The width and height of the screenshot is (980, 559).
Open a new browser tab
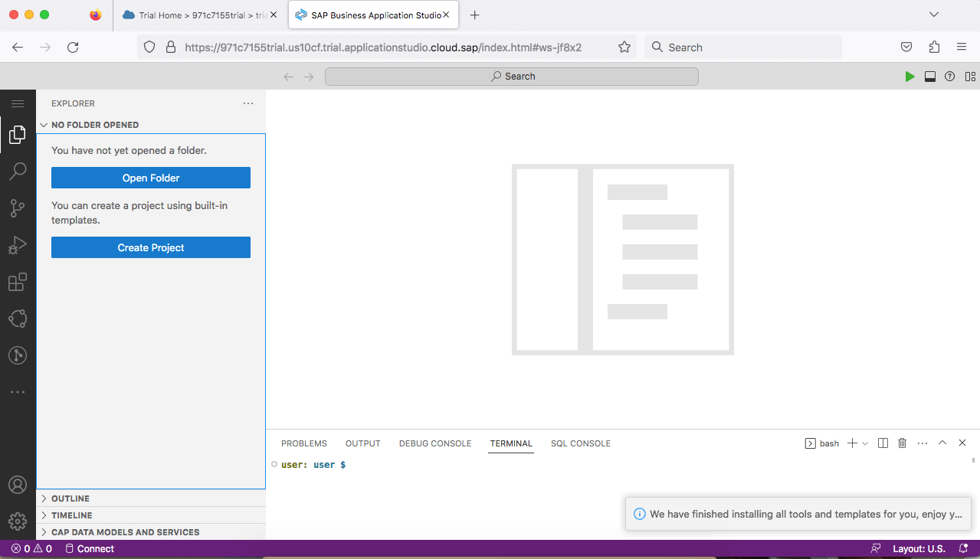coord(475,15)
